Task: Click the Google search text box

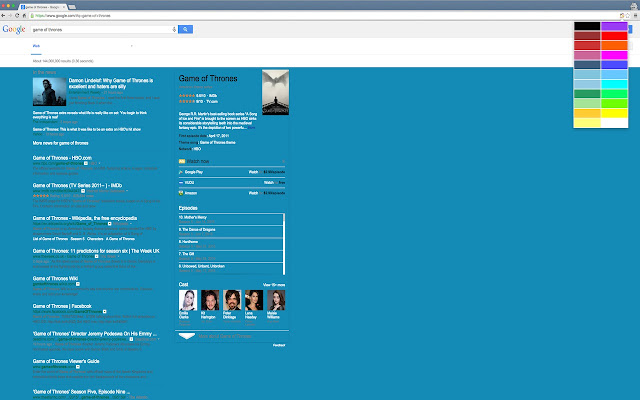Action: pyautogui.click(x=101, y=29)
